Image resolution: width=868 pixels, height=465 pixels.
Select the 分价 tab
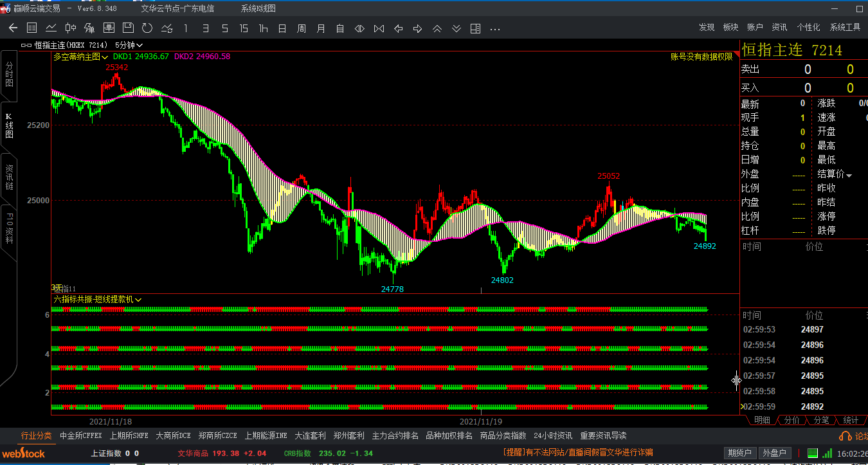click(792, 420)
